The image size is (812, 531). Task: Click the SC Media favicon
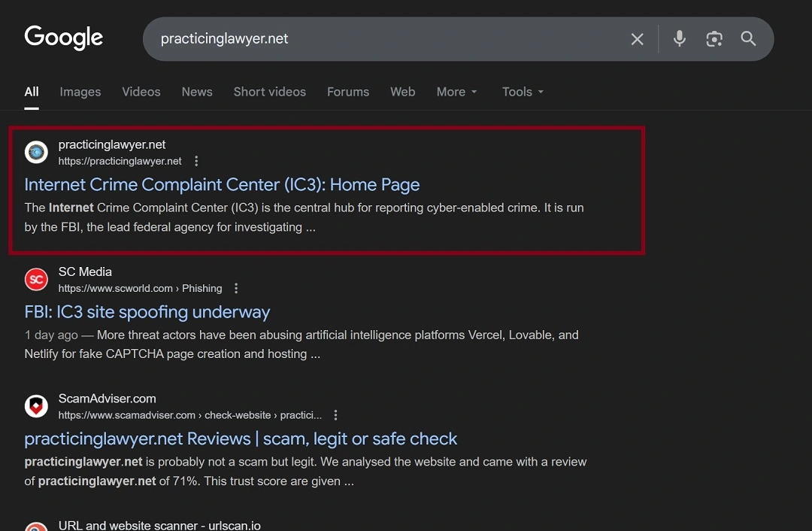click(x=36, y=279)
